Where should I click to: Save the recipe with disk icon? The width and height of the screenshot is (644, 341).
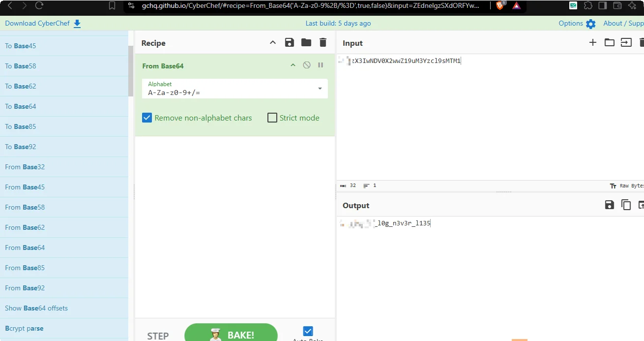pyautogui.click(x=290, y=43)
